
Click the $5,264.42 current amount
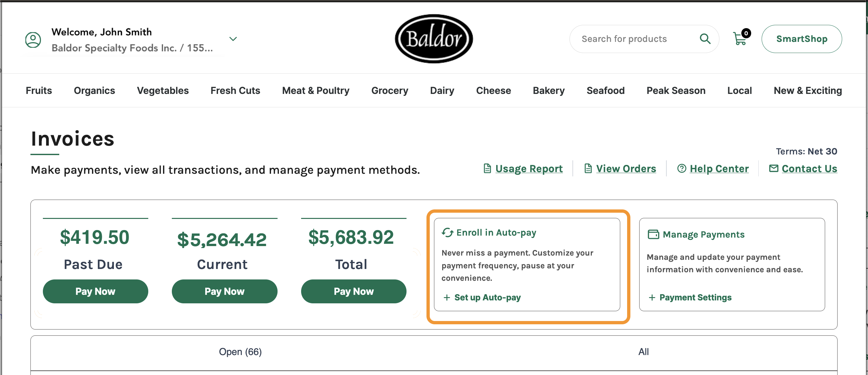[x=222, y=240]
